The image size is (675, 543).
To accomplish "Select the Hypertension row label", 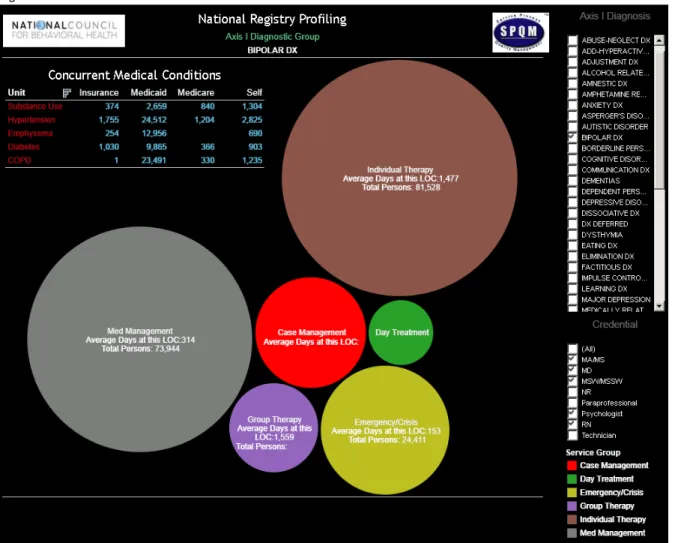I will [x=31, y=120].
